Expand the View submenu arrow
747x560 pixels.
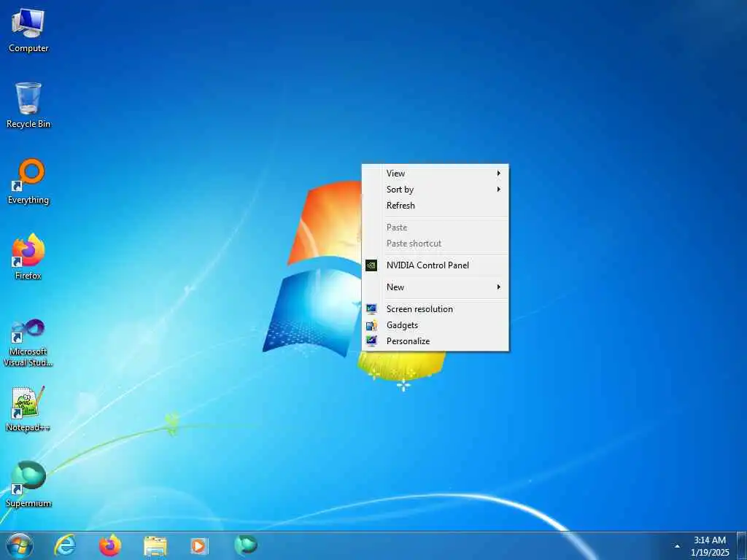(499, 174)
